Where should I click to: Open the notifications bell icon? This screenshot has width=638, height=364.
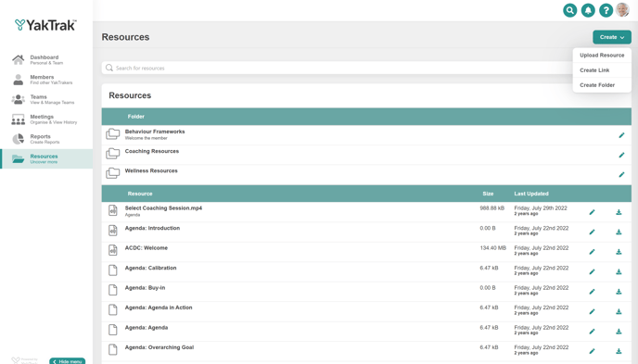pos(588,10)
